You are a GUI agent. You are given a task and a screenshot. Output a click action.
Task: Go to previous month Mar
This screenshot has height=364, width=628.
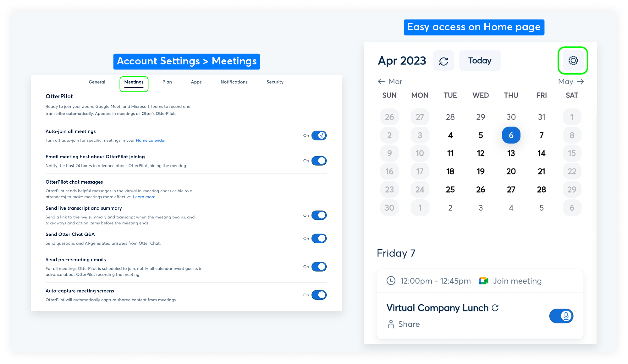pos(390,81)
